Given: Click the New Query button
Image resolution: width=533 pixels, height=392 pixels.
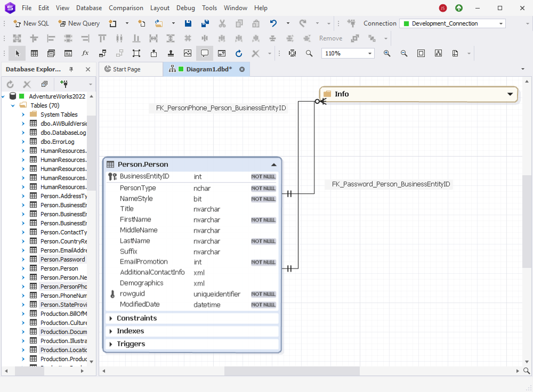Looking at the screenshot, I should (78, 23).
